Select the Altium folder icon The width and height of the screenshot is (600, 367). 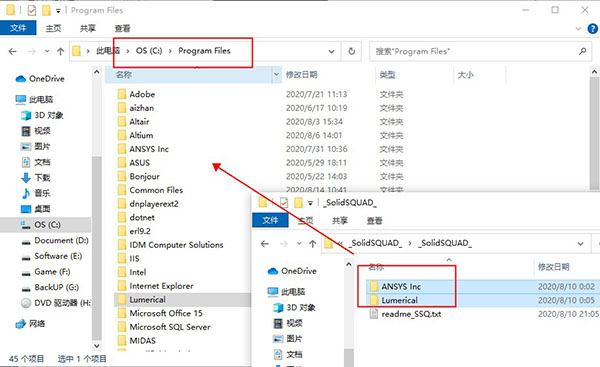tap(122, 135)
